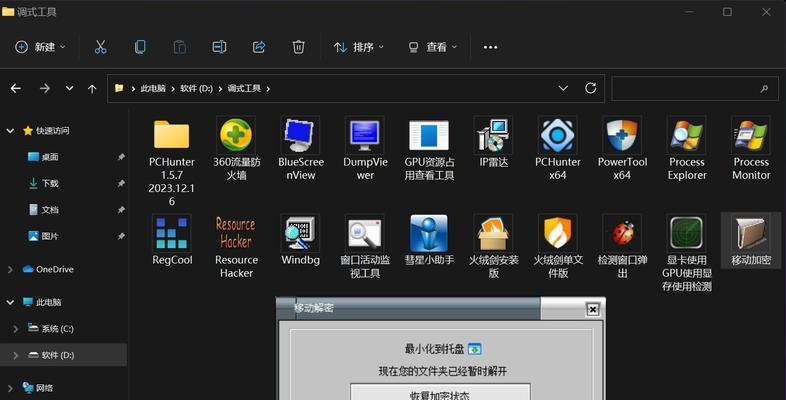Select the RegCool shortcut
Screen dimensions: 786x400
click(171, 233)
